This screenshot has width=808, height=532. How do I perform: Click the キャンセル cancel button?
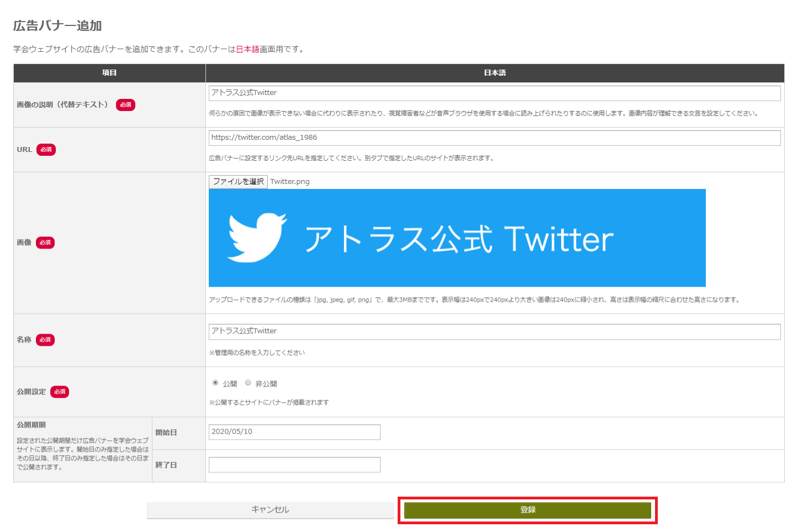pos(270,510)
